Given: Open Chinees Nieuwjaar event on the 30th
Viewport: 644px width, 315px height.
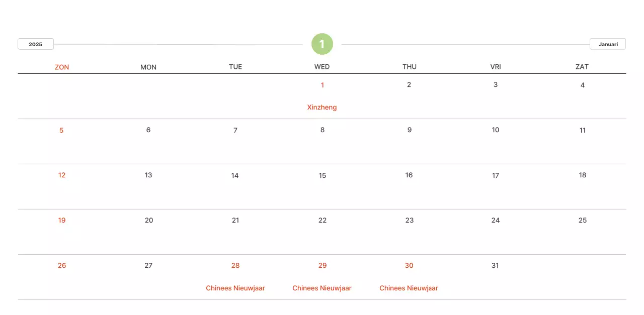Looking at the screenshot, I should tap(409, 288).
